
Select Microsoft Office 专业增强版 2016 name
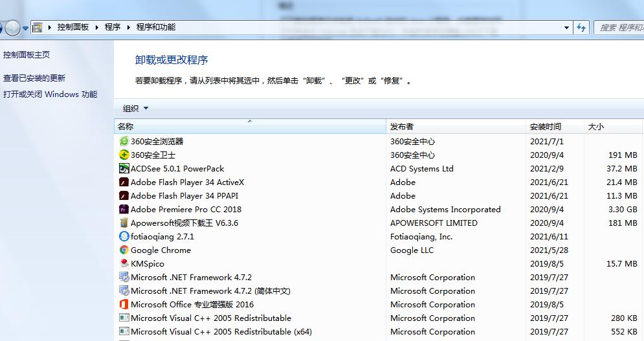(x=192, y=304)
